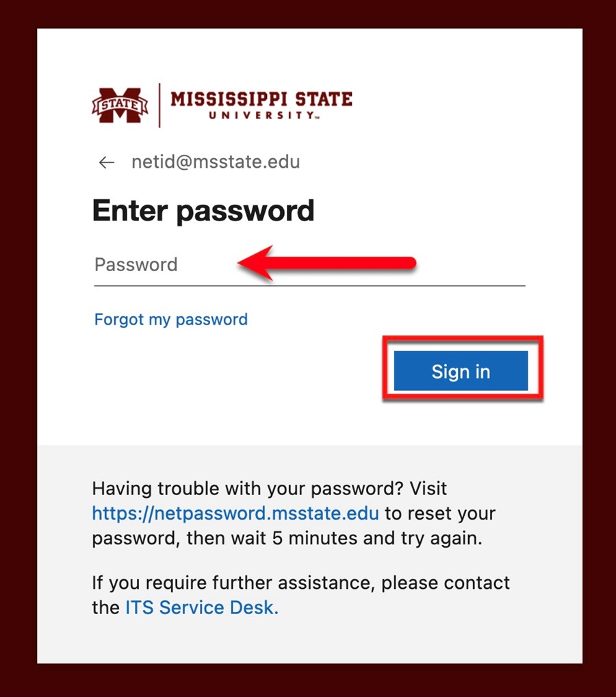Click the vertical divider line in the logo
The image size is (616, 697).
coord(159,105)
